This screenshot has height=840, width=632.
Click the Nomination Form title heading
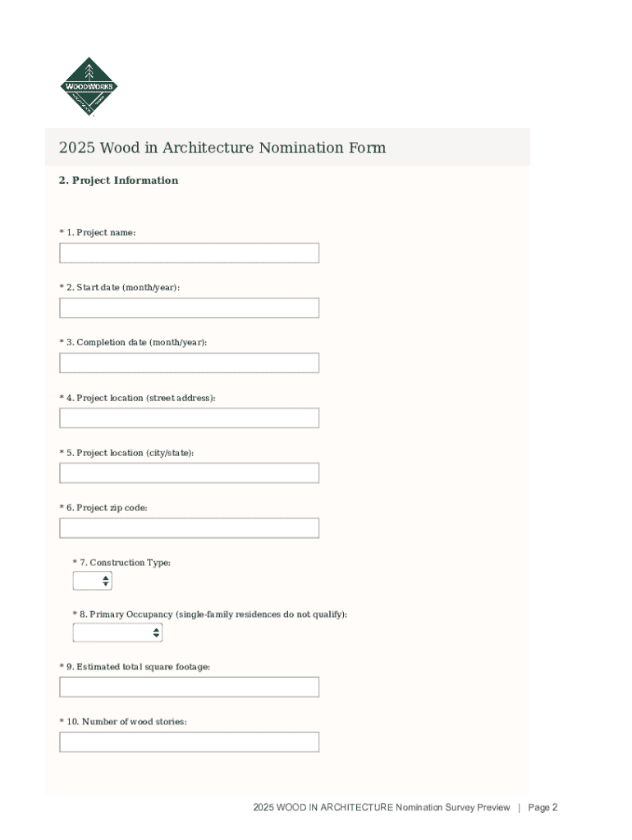(x=222, y=148)
